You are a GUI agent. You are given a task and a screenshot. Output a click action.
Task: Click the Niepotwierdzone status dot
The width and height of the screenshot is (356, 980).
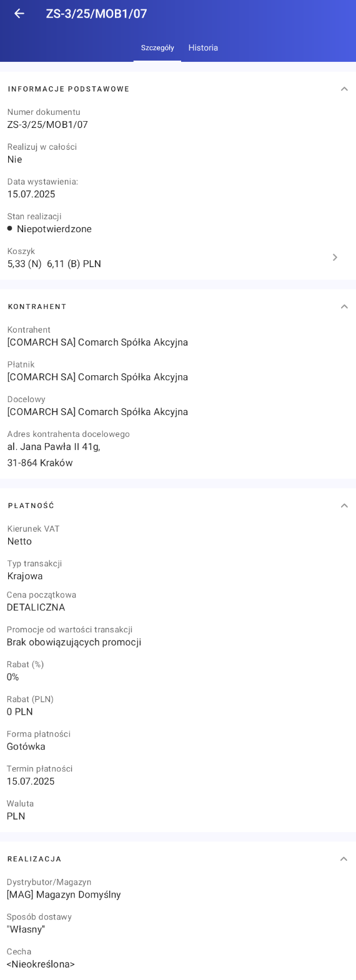tap(10, 228)
